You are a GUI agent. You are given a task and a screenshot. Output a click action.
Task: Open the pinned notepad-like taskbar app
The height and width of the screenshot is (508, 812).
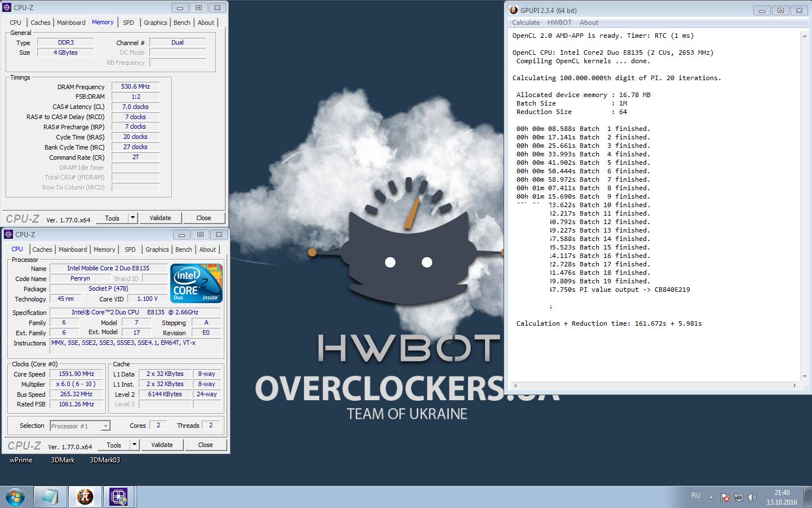pos(50,497)
